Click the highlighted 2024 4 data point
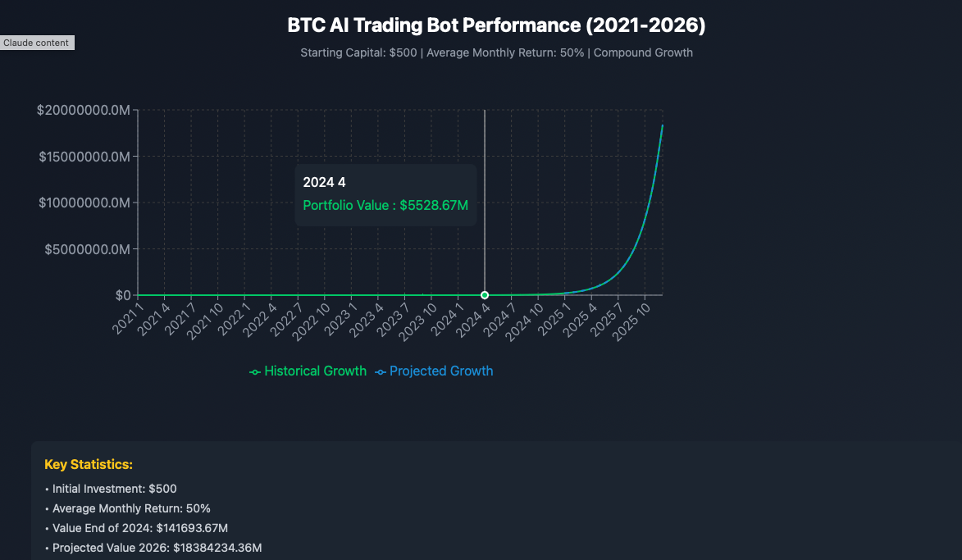962x560 pixels. 485,295
